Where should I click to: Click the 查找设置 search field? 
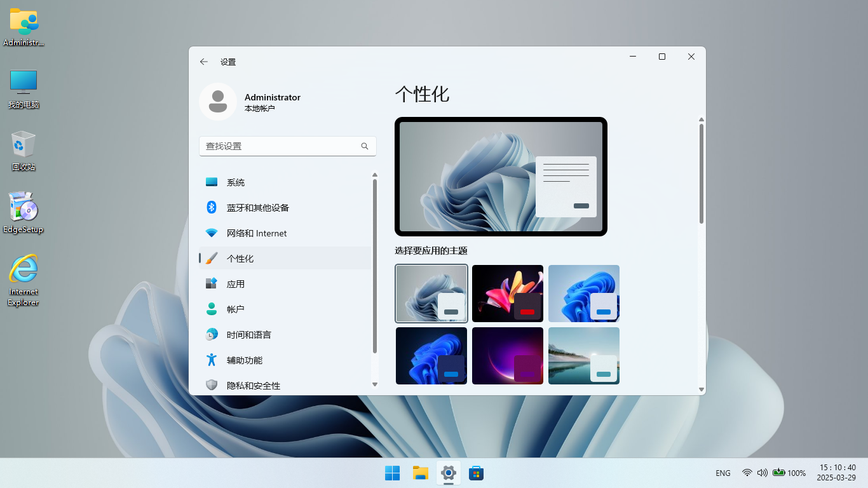[x=288, y=146]
